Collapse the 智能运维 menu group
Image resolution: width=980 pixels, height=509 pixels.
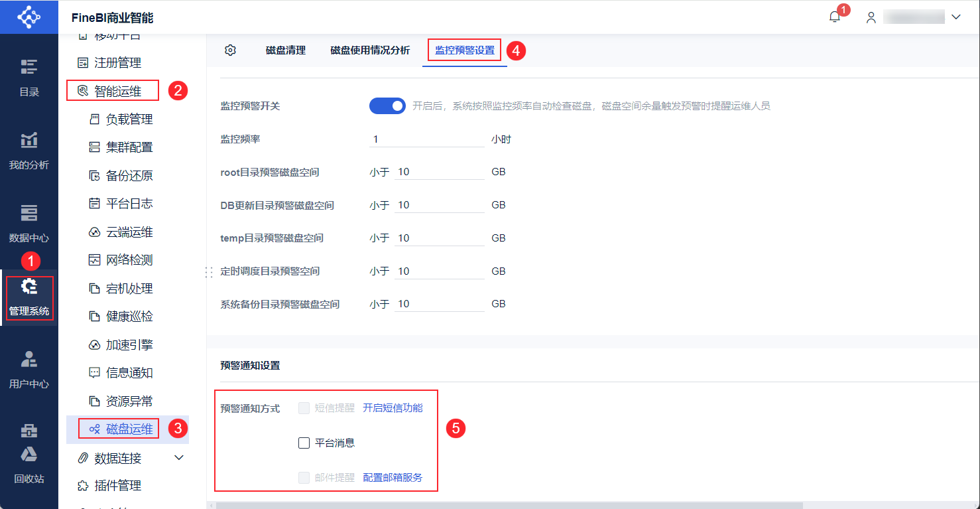[x=113, y=91]
